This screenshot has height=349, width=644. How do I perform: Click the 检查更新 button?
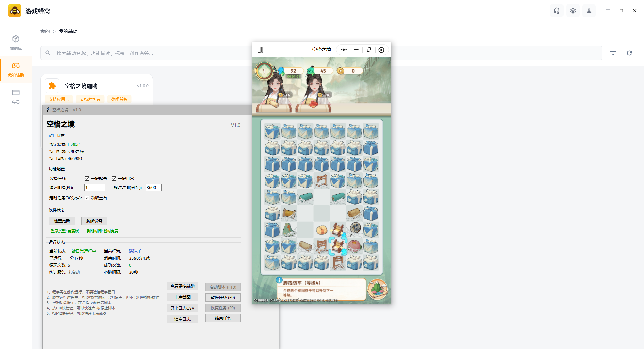pos(62,221)
